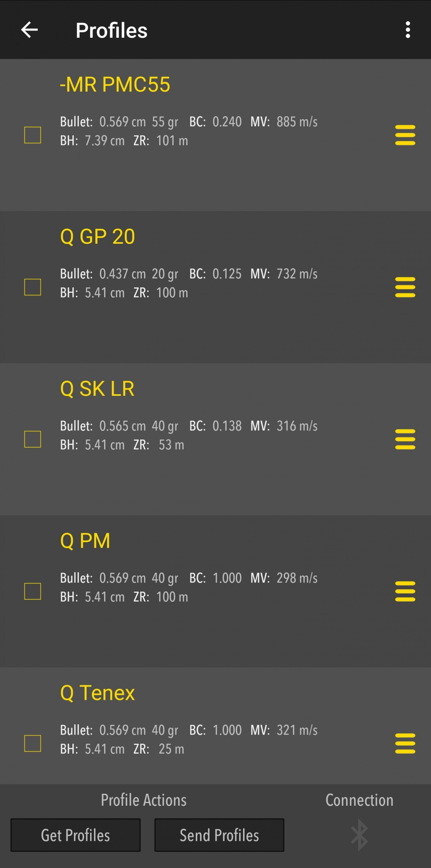The width and height of the screenshot is (431, 868).
Task: Click the Get Profiles button
Action: (75, 835)
